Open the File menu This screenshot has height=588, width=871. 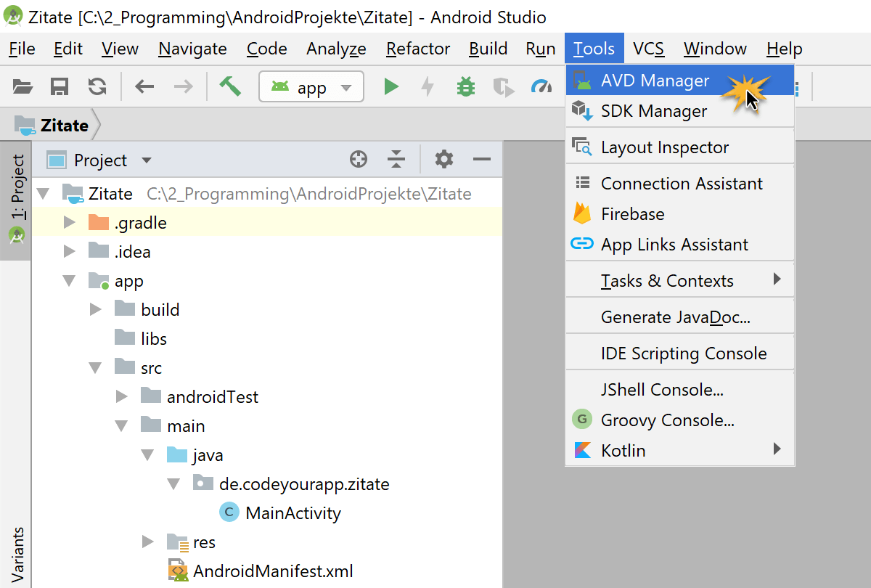[x=23, y=49]
